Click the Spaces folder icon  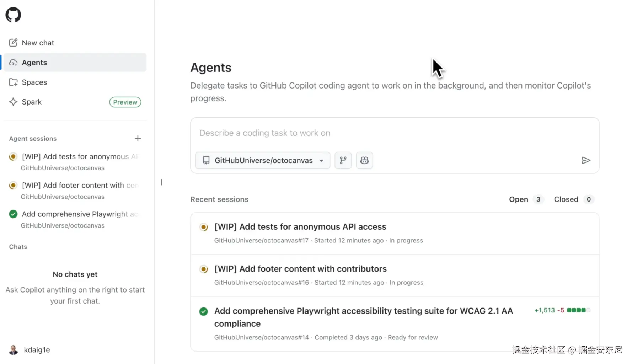click(x=13, y=82)
